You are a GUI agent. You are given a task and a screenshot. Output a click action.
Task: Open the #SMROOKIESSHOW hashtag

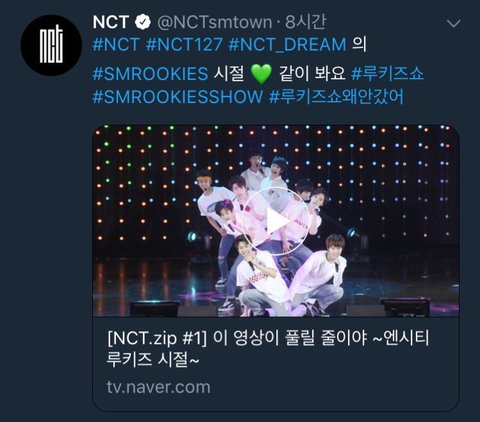[x=178, y=97]
